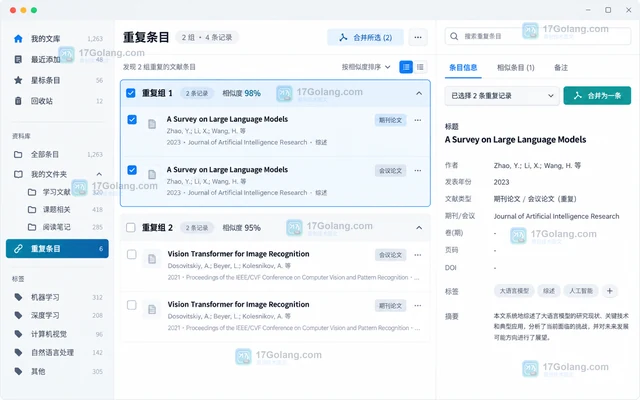Switch to the 条目信息 tab
This screenshot has height=400, width=640.
[x=463, y=68]
